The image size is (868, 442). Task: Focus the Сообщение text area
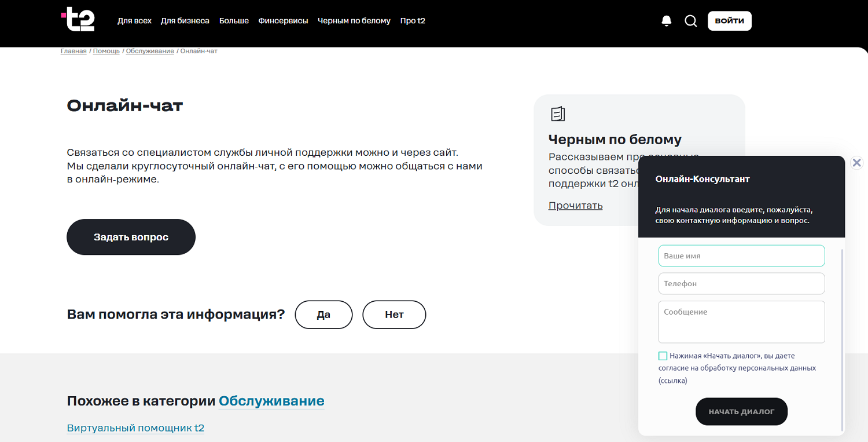coord(741,322)
